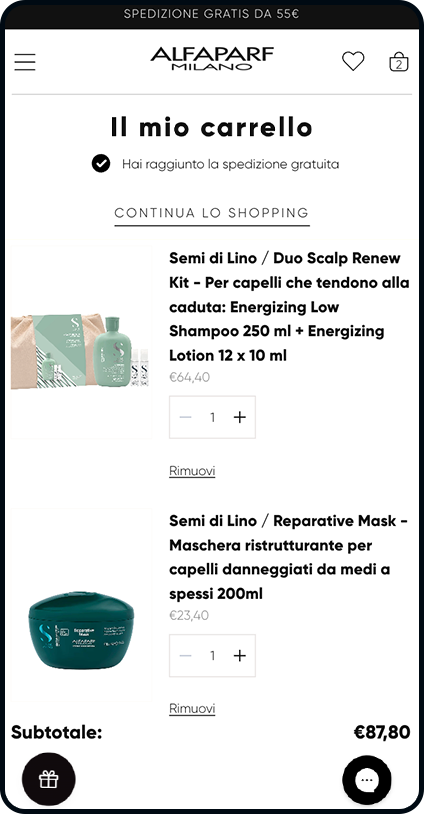Increase quantity of Reparative Mask
424x814 pixels.
(240, 656)
